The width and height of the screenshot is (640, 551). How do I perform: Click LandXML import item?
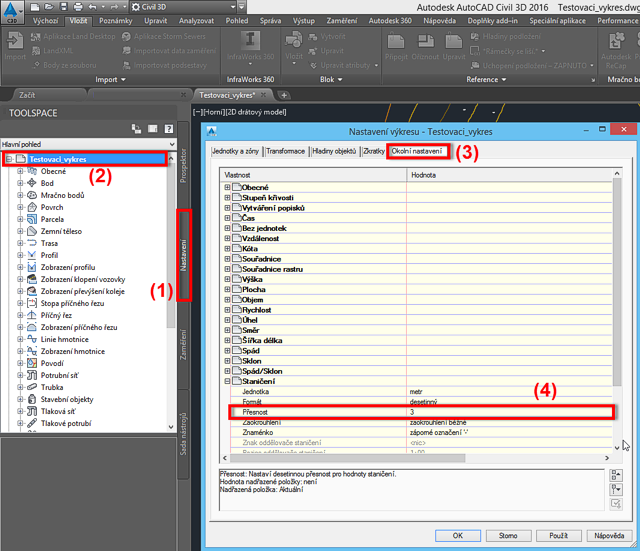(52, 51)
